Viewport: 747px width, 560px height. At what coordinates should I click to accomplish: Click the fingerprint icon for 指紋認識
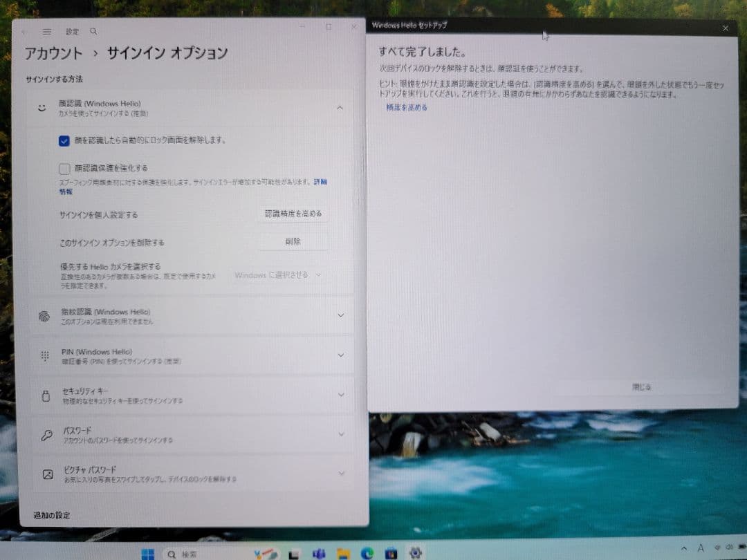point(43,316)
